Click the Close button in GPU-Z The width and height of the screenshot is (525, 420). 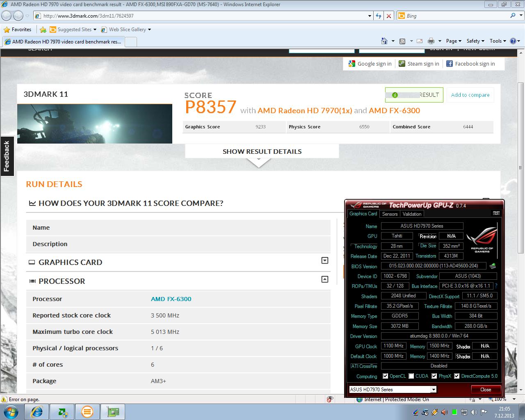486,389
